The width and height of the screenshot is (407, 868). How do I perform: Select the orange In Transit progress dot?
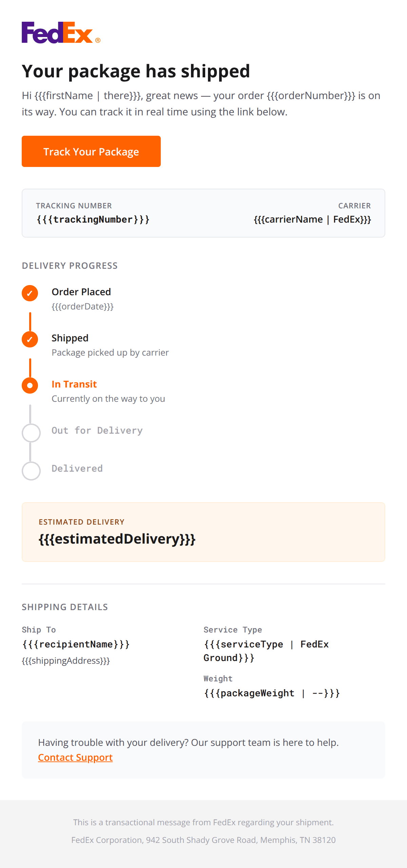(30, 385)
